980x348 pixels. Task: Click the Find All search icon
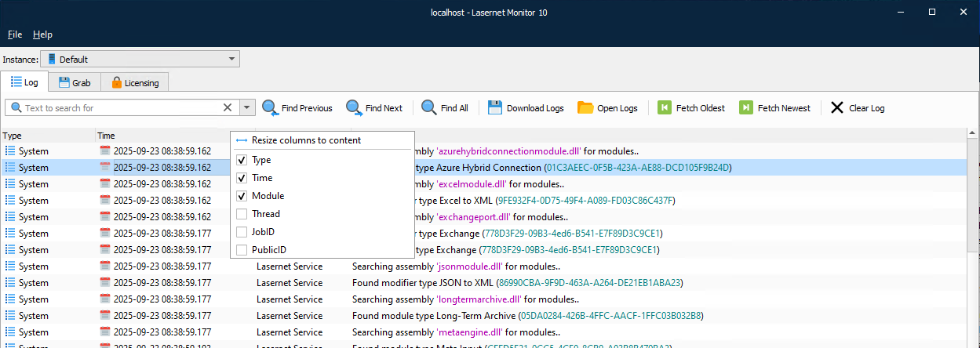point(429,107)
